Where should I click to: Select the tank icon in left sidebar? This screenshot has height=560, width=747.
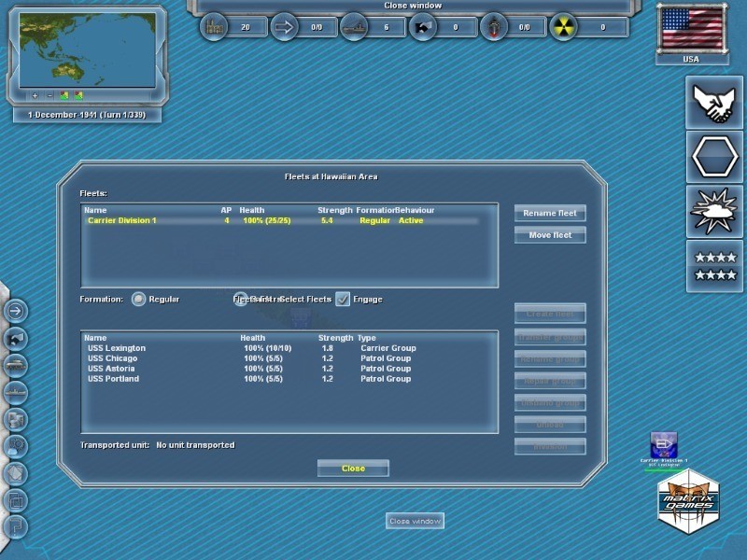(18, 365)
